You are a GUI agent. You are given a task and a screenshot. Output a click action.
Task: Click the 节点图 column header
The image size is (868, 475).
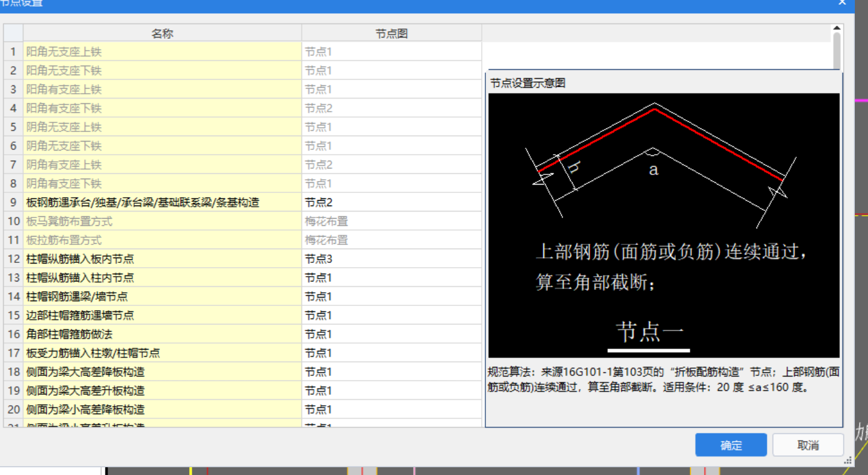coord(392,33)
